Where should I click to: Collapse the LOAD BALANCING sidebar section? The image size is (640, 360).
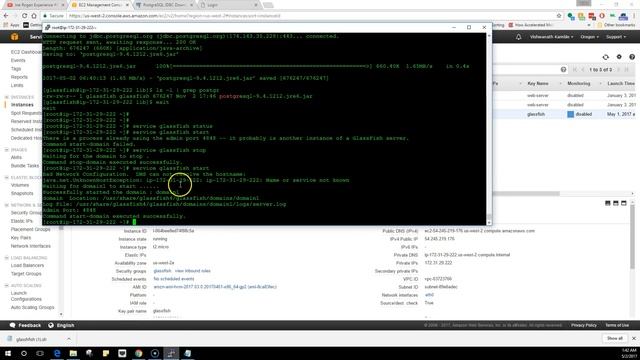point(7,258)
